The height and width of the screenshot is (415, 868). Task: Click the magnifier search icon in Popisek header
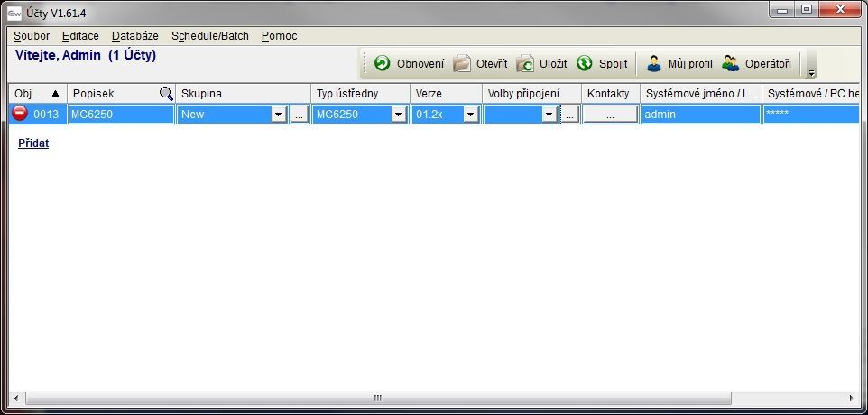pyautogui.click(x=166, y=93)
